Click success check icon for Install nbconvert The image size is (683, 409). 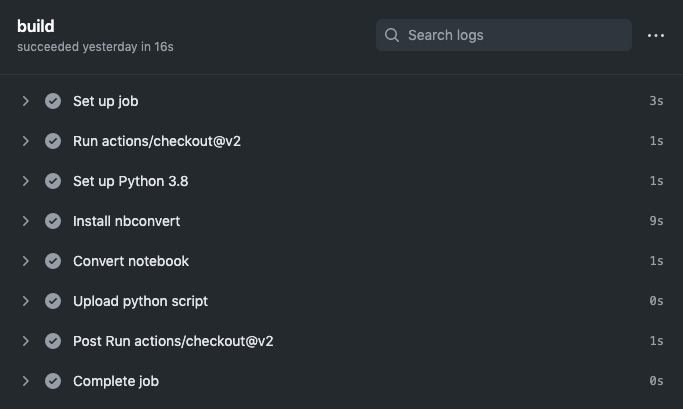[x=53, y=221]
